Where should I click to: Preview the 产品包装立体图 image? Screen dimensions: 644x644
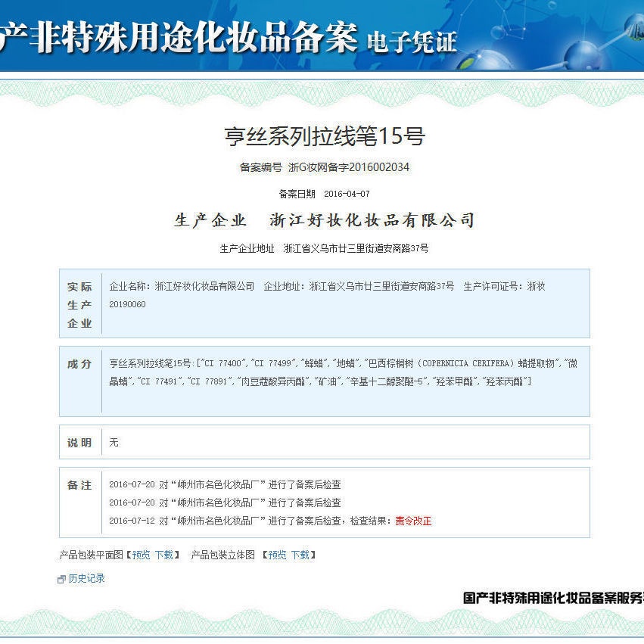pos(277,555)
